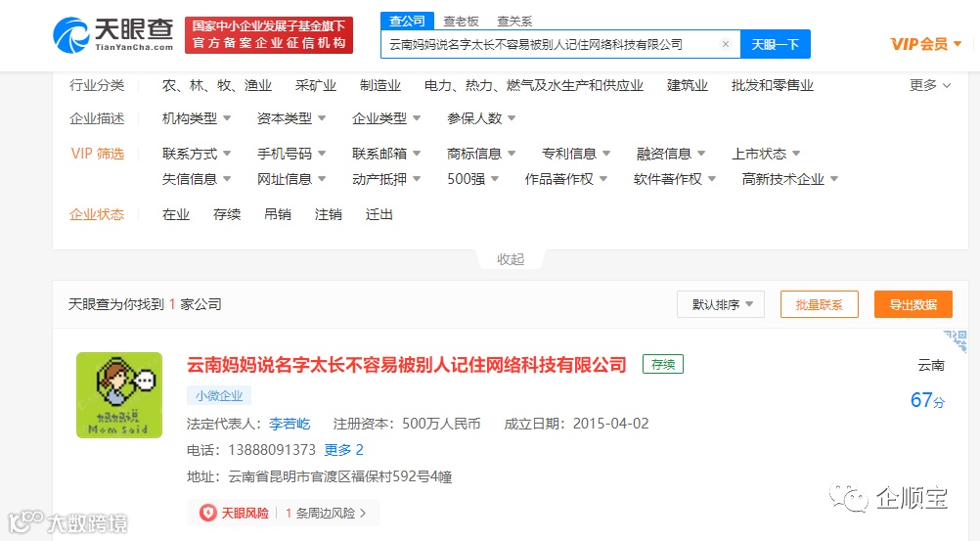Viewport: 980px width, 541px height.
Task: Open the 动产抵押 filter dropdown
Action: [386, 179]
